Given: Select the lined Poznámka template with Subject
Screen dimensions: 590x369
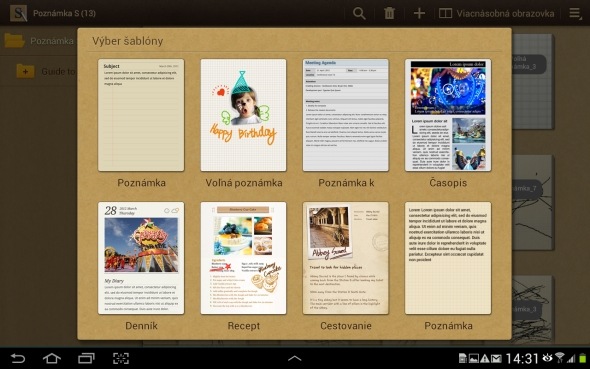Looking at the screenshot, I should click(x=141, y=115).
